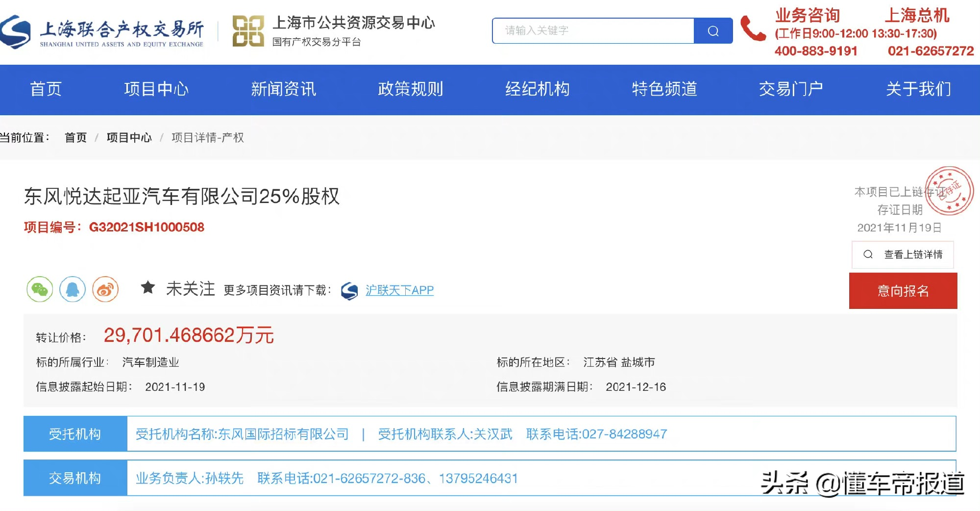Share via the orange Weibo icon

coord(105,289)
